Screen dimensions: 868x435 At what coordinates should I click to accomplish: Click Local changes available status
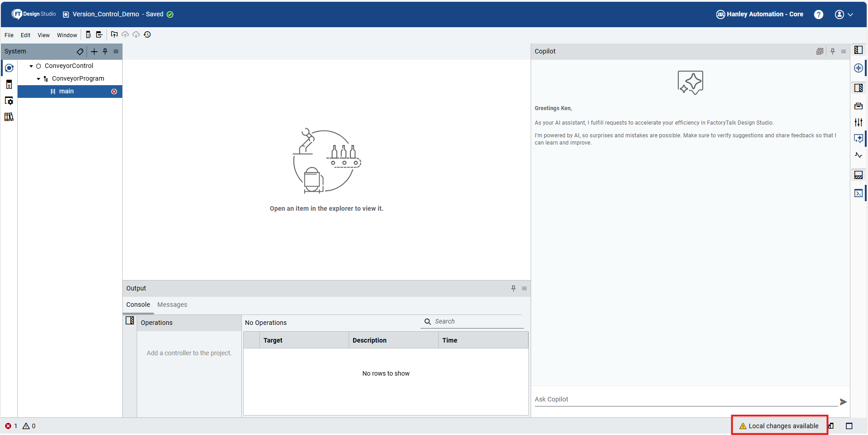point(779,426)
